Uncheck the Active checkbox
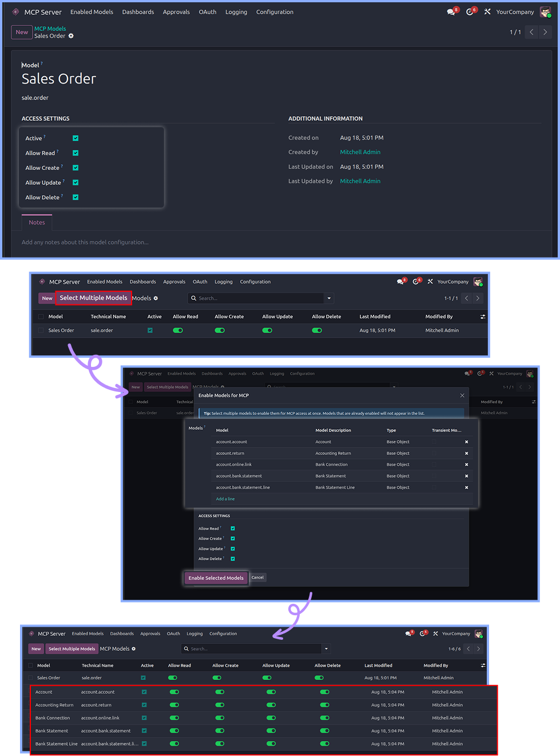 point(76,138)
